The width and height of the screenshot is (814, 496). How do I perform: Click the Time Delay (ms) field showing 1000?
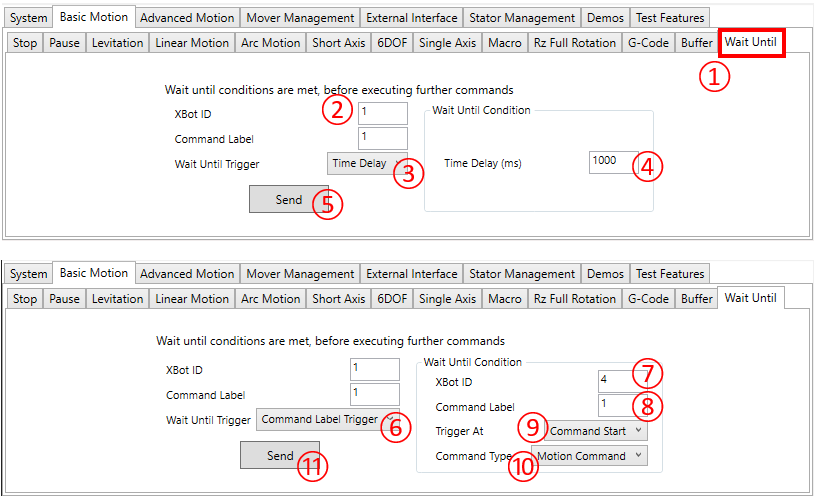612,162
